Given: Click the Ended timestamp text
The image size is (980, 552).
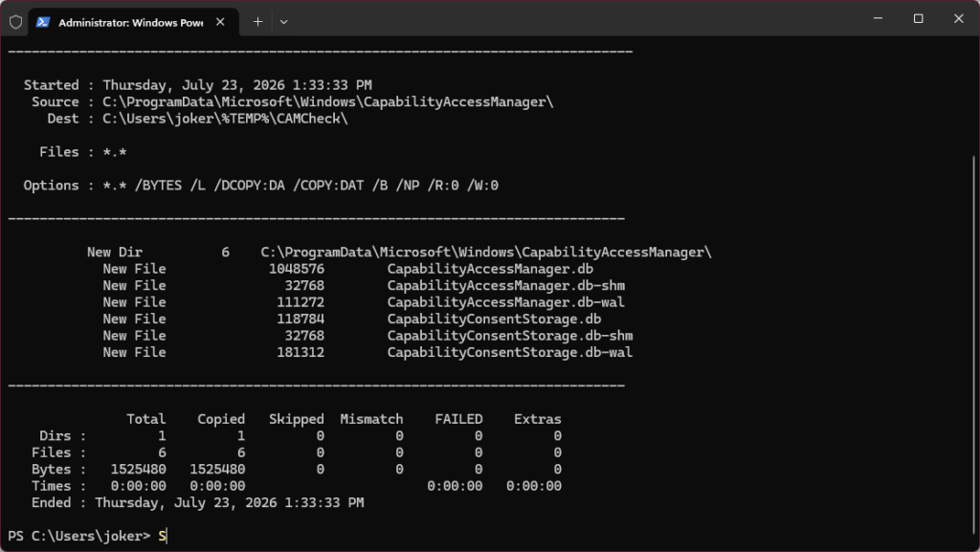Looking at the screenshot, I should click(x=230, y=502).
